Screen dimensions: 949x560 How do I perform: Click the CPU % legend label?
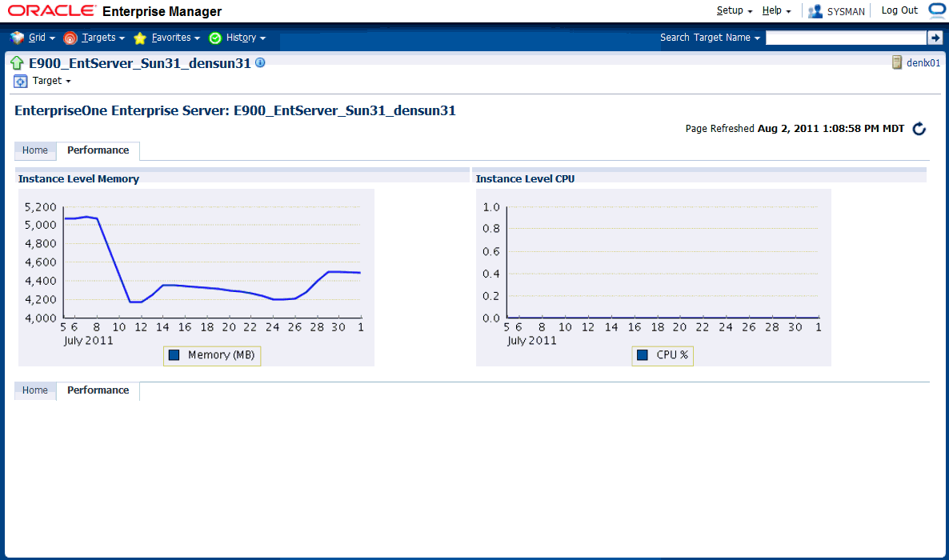point(672,355)
